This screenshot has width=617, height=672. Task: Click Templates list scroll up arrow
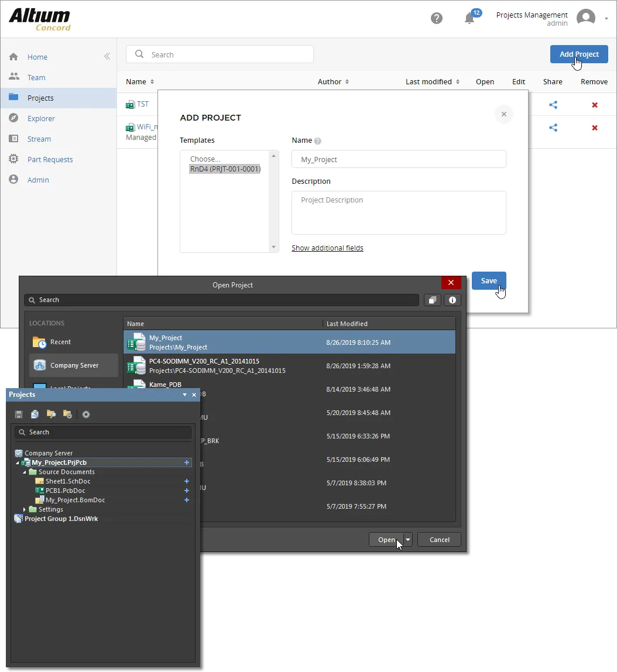(274, 156)
